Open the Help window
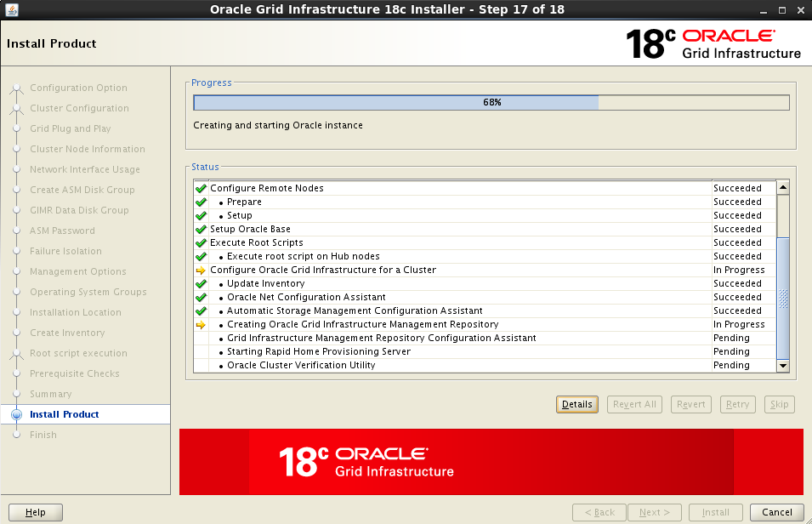Screen dimensions: 812x524 [35, 512]
